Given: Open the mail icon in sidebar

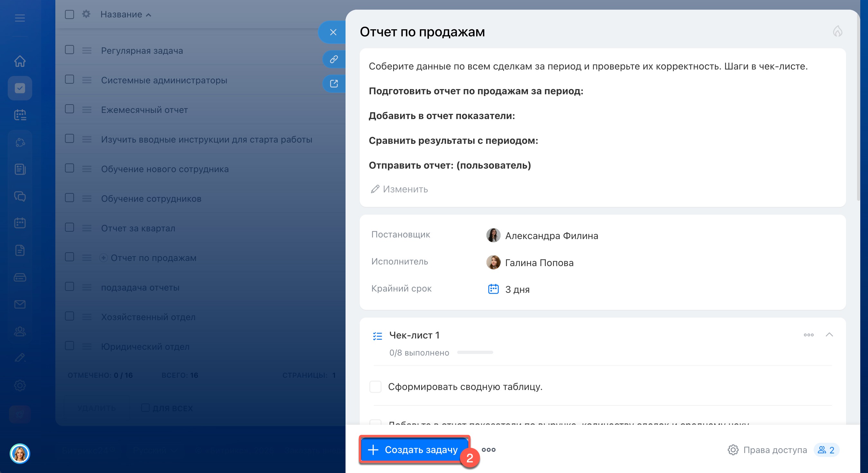Looking at the screenshot, I should click(20, 304).
